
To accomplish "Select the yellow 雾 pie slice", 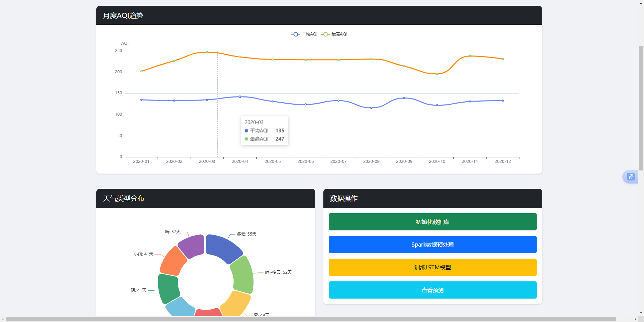I will (x=236, y=304).
